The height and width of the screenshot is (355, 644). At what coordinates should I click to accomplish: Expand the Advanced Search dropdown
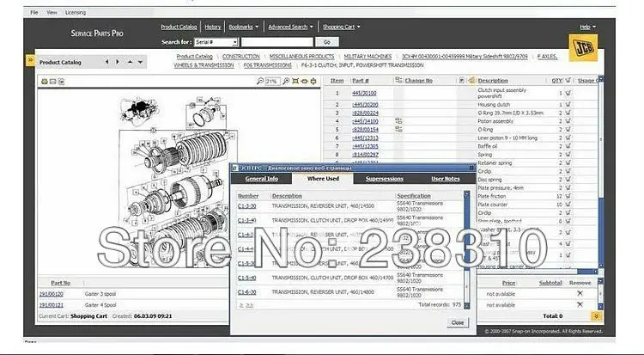312,27
